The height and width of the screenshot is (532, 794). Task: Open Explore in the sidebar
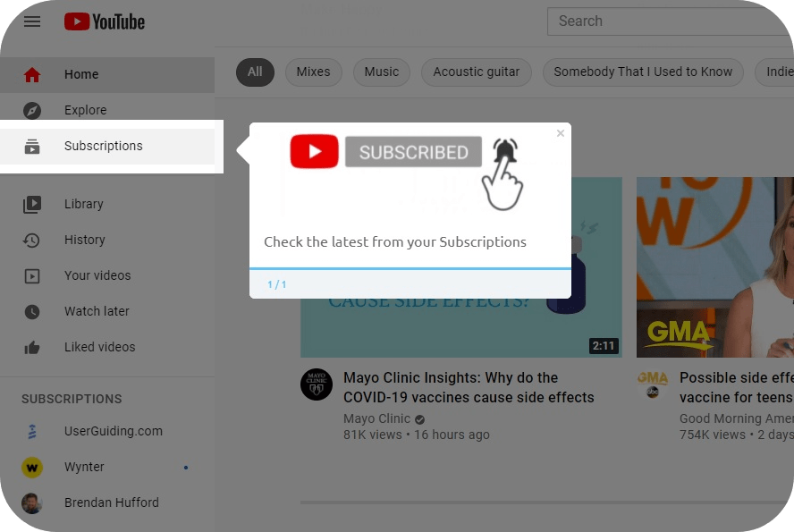point(107,110)
